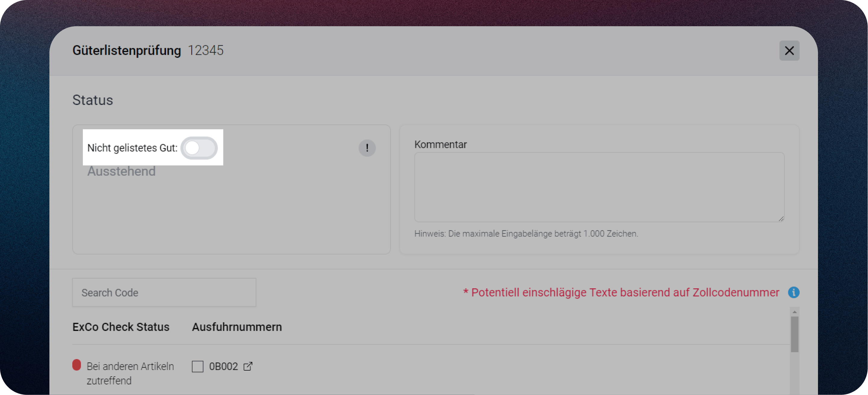Click the blue info icon
The image size is (868, 395).
tap(793, 292)
